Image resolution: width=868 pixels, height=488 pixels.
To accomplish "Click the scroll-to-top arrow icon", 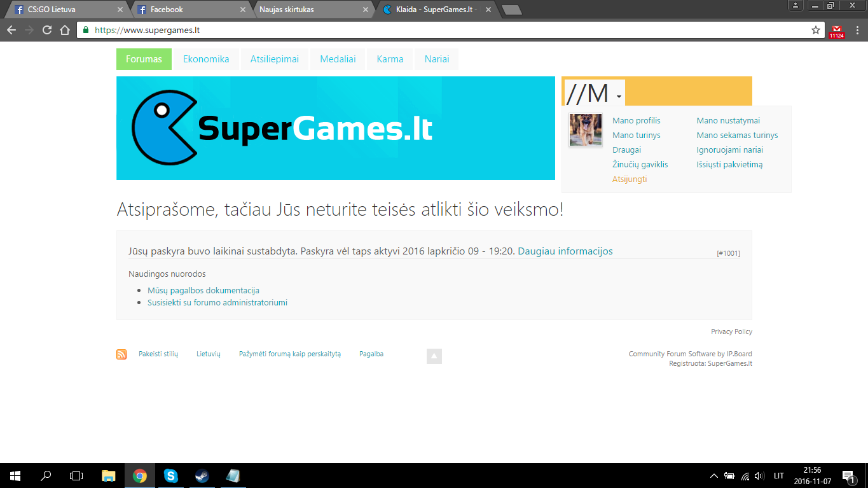I will (x=434, y=356).
